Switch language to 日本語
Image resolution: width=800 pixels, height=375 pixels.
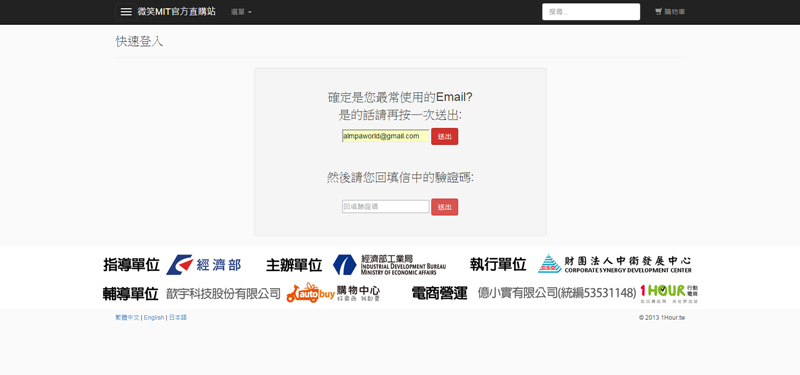[178, 317]
